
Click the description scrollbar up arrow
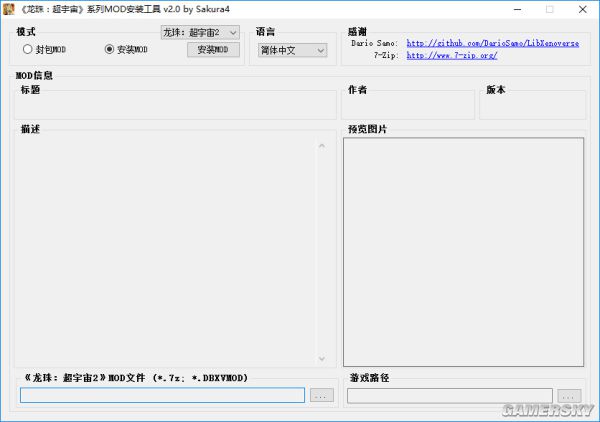pyautogui.click(x=322, y=146)
